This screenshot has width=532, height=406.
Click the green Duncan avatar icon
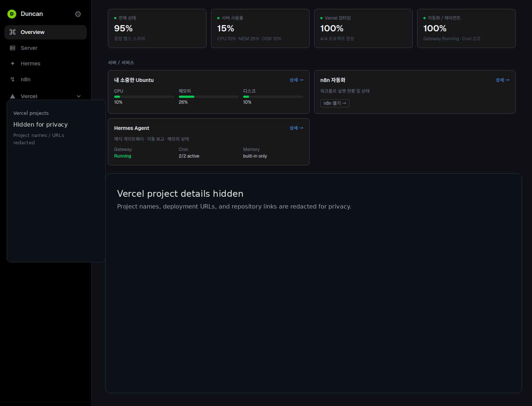point(12,14)
